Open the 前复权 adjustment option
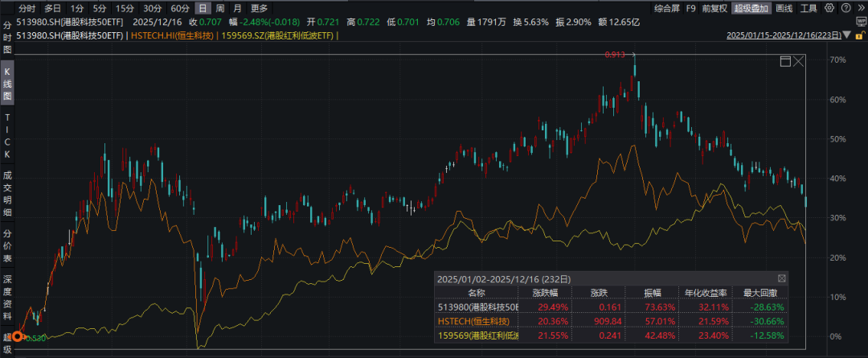This screenshot has height=358, width=868. 714,8
